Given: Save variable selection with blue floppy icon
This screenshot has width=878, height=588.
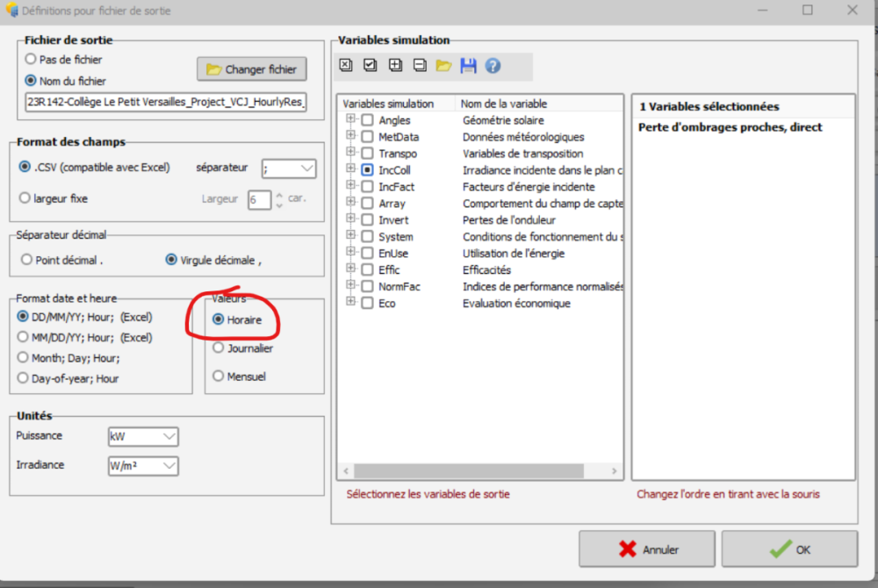Looking at the screenshot, I should pyautogui.click(x=468, y=66).
